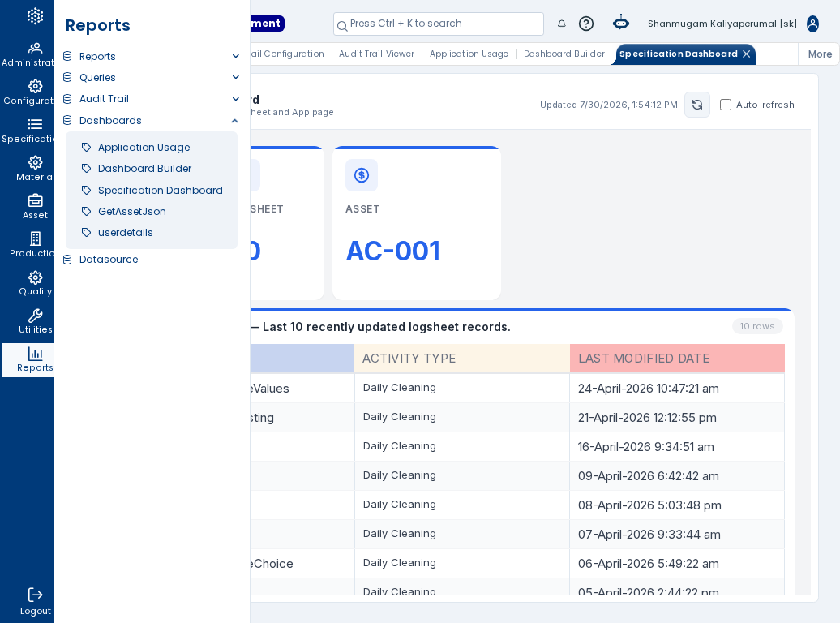This screenshot has height=623, width=840.
Task: Click the dollar icon on Asset card
Action: pyautogui.click(x=362, y=175)
